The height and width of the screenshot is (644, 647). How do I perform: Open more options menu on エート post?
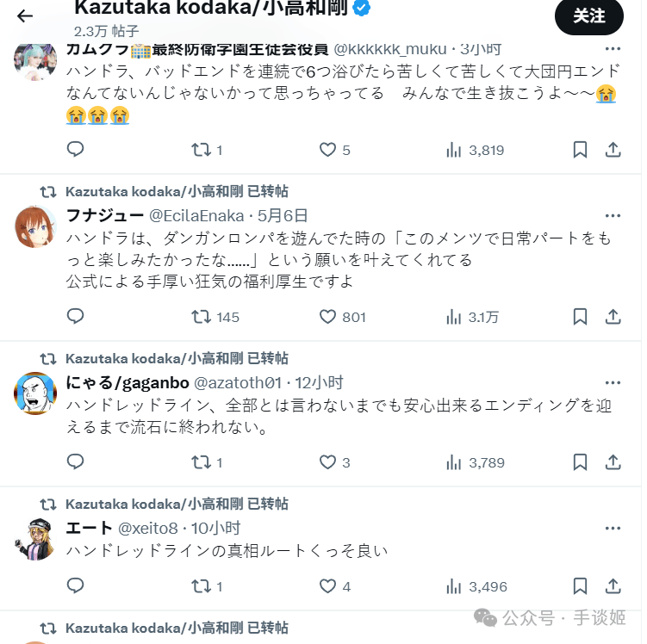coord(613,528)
